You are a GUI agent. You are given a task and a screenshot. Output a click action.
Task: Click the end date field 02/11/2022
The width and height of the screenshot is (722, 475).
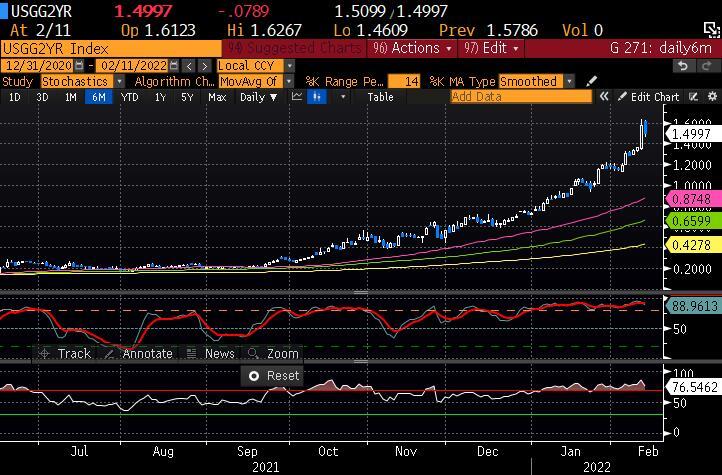[x=132, y=65]
